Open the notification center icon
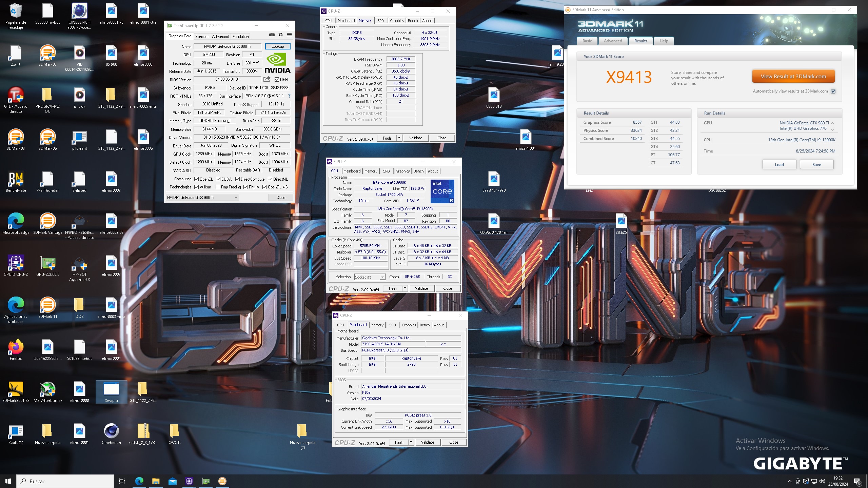This screenshot has width=868, height=488. pos(857,481)
